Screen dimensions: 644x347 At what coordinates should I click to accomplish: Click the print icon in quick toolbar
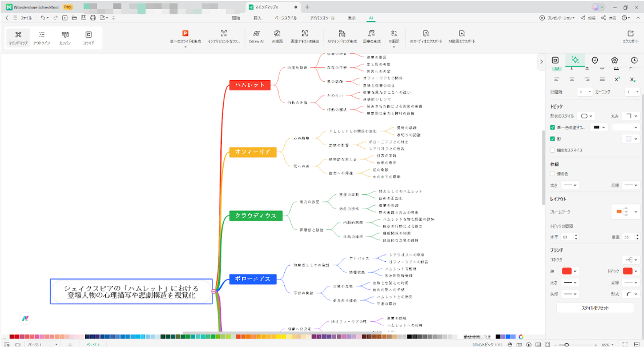(93, 18)
